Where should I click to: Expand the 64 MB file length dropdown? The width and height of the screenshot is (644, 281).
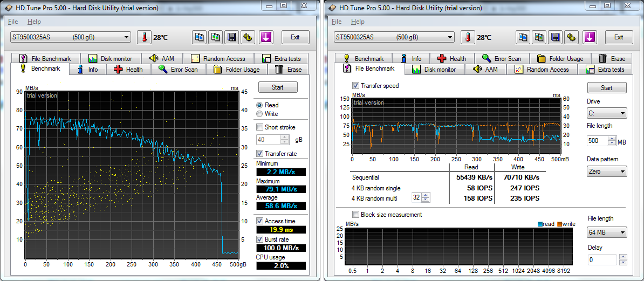607,232
